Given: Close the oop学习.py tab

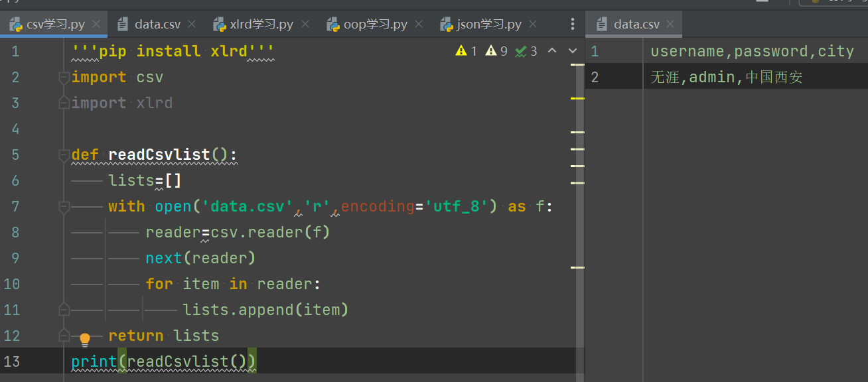Looking at the screenshot, I should coord(419,25).
